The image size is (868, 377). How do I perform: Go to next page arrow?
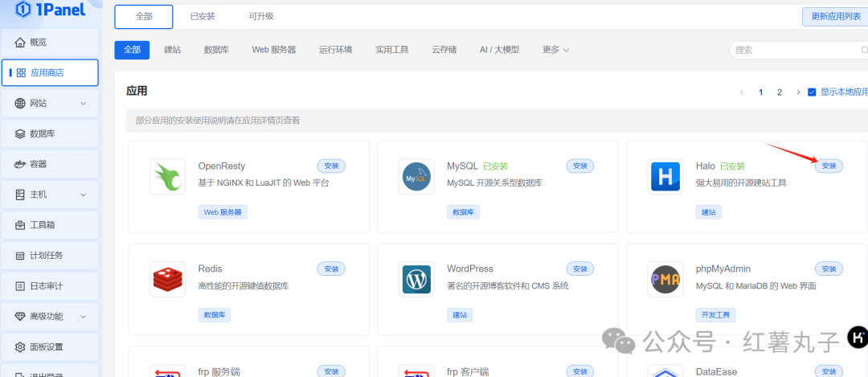click(x=798, y=92)
